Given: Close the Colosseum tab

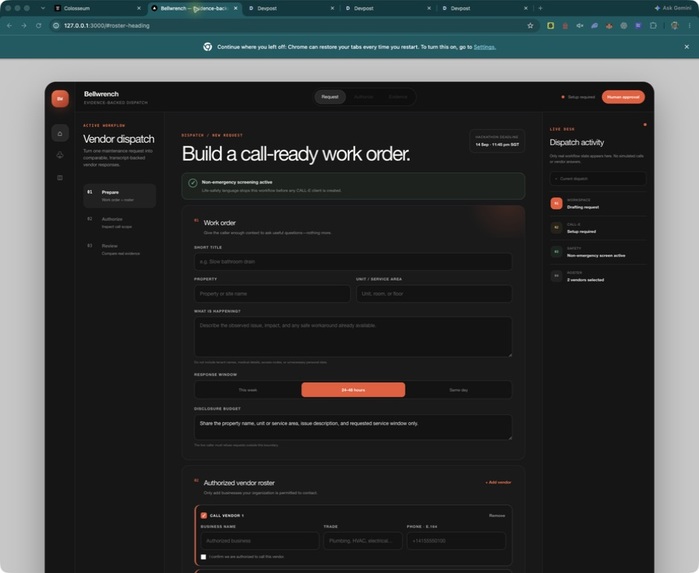Looking at the screenshot, I should tap(139, 8).
